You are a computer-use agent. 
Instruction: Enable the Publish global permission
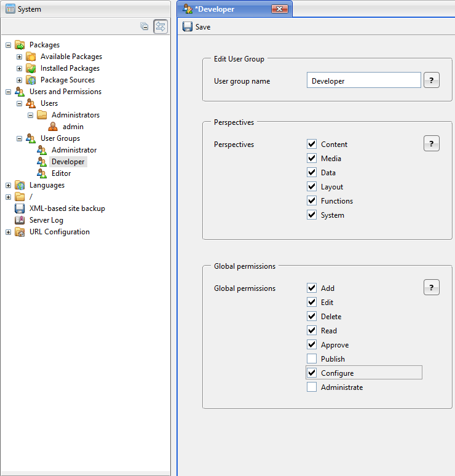point(312,359)
